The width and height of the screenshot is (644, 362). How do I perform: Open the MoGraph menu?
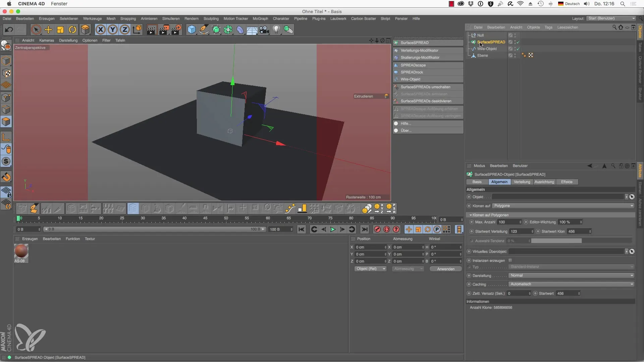tap(260, 19)
